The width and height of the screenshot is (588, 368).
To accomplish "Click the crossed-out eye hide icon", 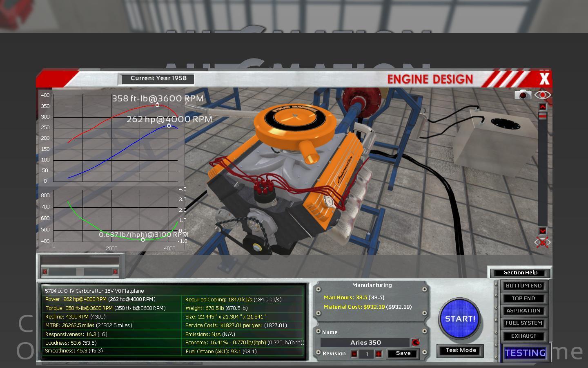I will [x=542, y=242].
